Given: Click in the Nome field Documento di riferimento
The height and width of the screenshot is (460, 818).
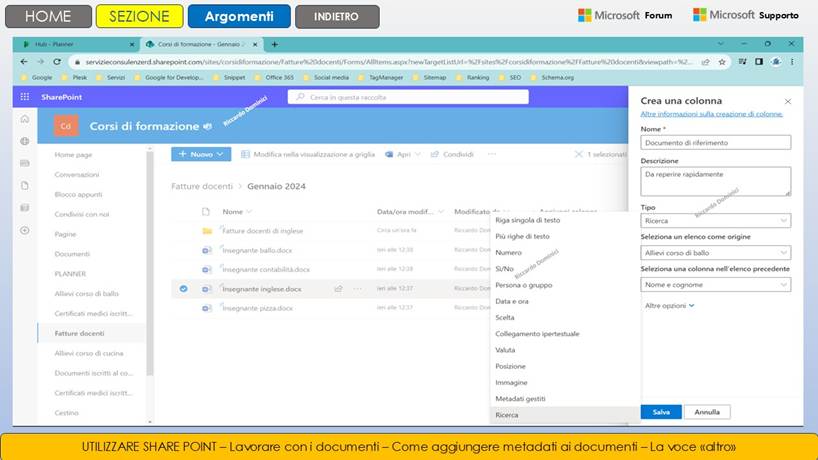Looking at the screenshot, I should 715,142.
